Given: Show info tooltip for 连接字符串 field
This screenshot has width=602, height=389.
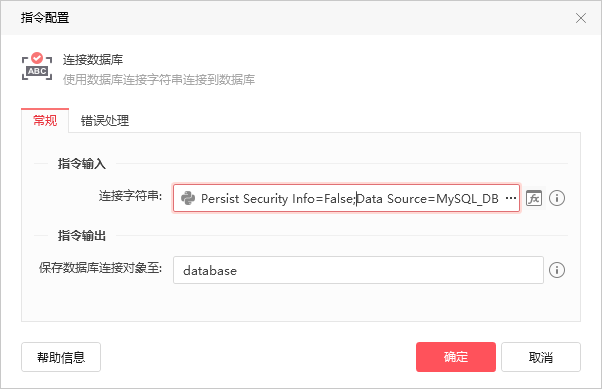Looking at the screenshot, I should 557,198.
